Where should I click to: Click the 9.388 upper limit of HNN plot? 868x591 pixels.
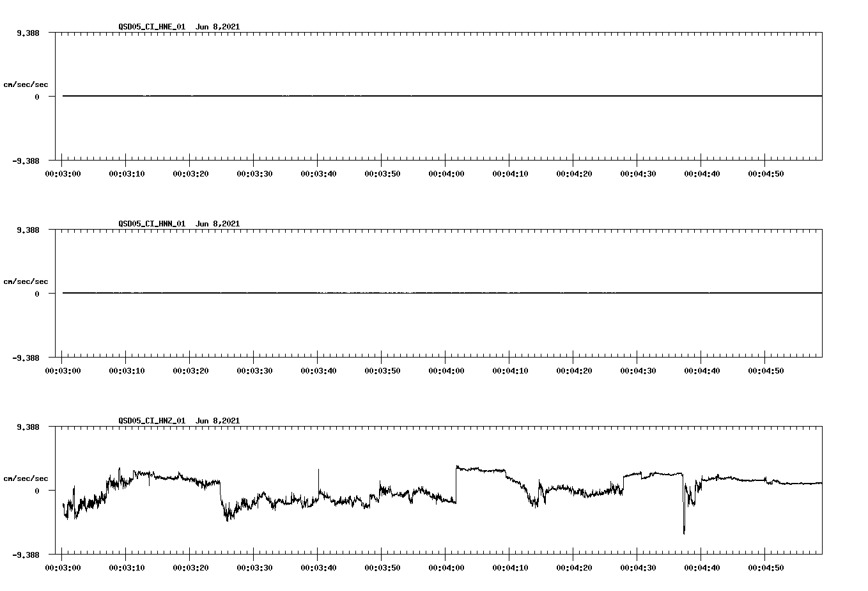click(x=28, y=230)
